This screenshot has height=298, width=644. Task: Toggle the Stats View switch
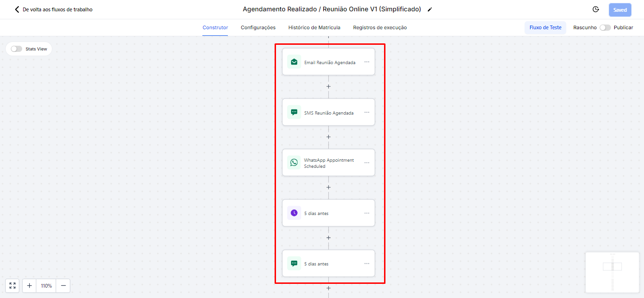tap(17, 49)
